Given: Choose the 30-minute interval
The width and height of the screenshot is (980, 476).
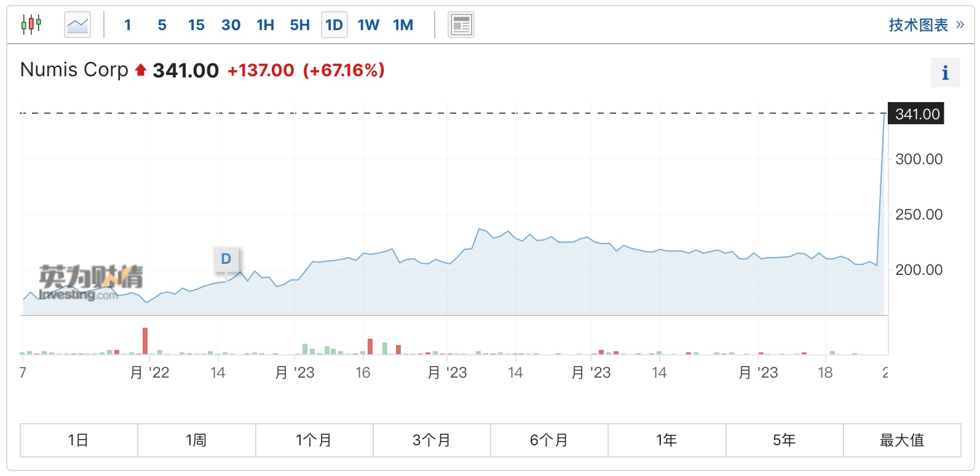Looking at the screenshot, I should [x=231, y=25].
